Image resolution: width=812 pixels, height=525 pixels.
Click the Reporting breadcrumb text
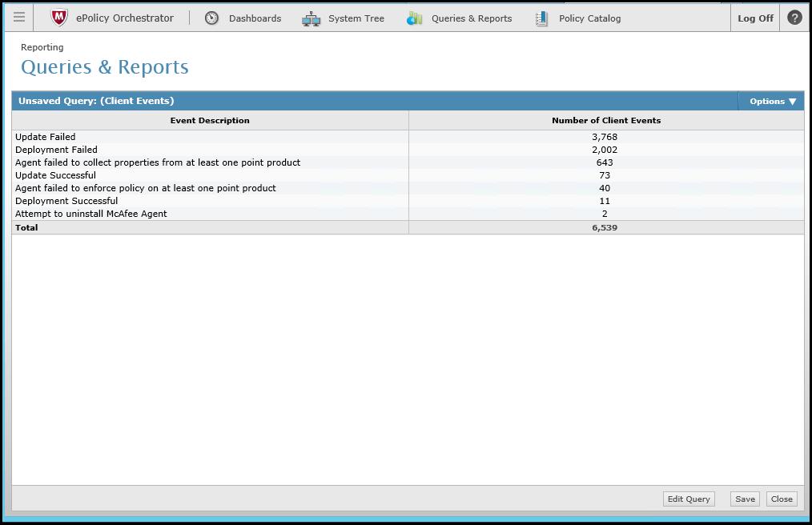coord(42,47)
